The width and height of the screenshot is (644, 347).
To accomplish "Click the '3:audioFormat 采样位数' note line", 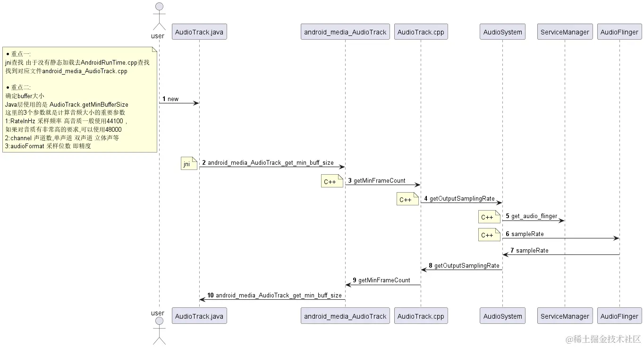I will (48, 146).
